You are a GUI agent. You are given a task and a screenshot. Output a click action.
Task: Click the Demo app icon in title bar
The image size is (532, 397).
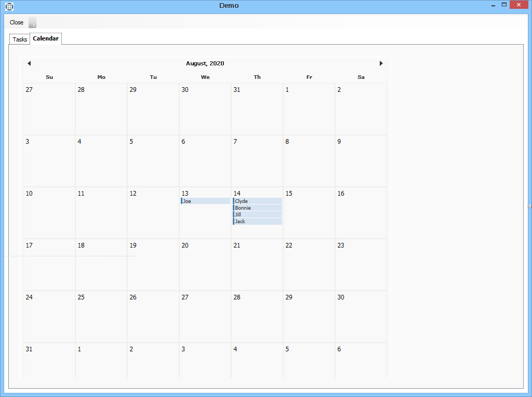[x=9, y=6]
